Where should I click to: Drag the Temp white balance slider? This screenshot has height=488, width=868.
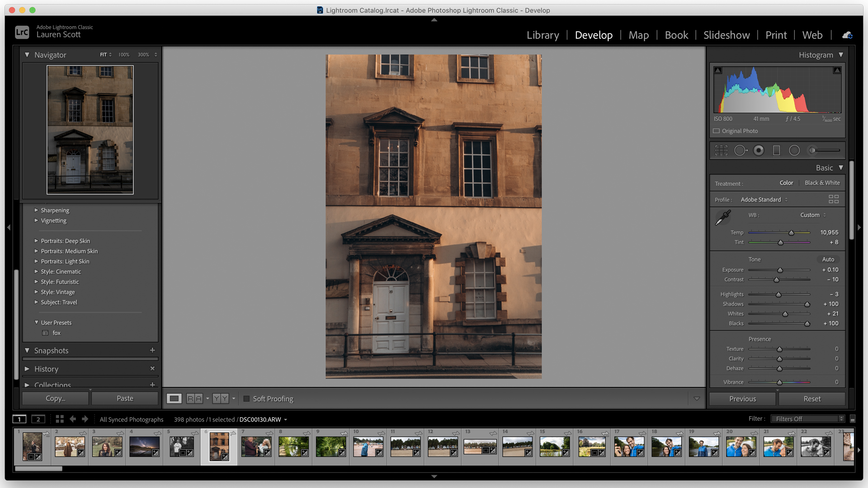(x=791, y=232)
